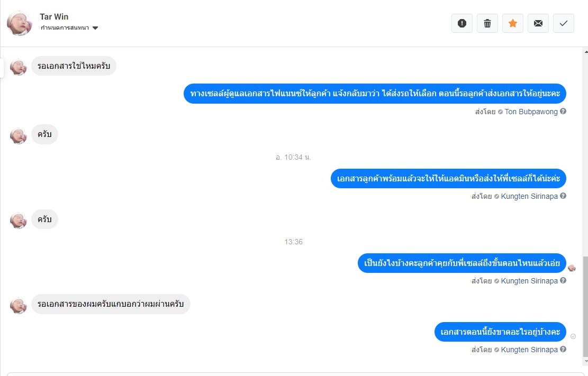Open help icon beside Ton Bubpawong
Viewport: 588px width, 376px height.
(563, 112)
